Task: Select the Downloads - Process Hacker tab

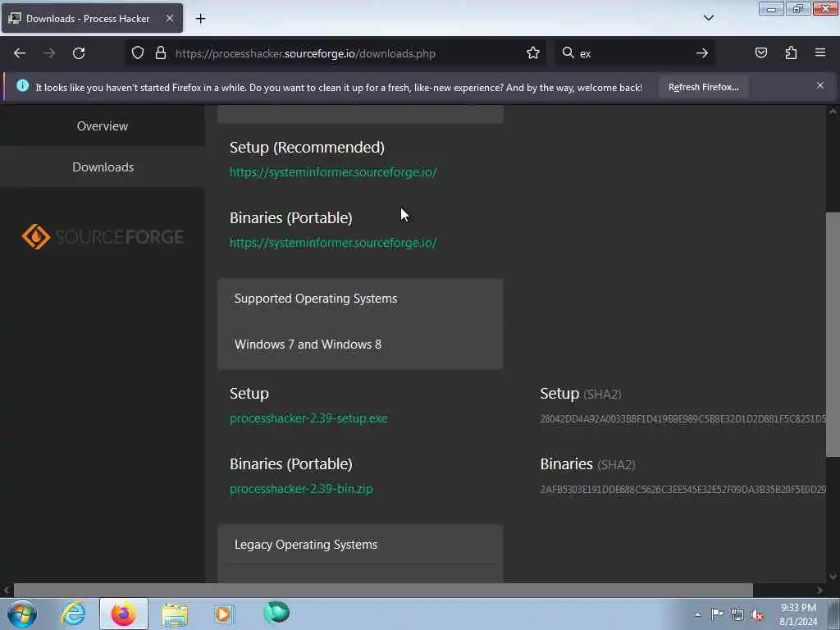Action: 92,19
